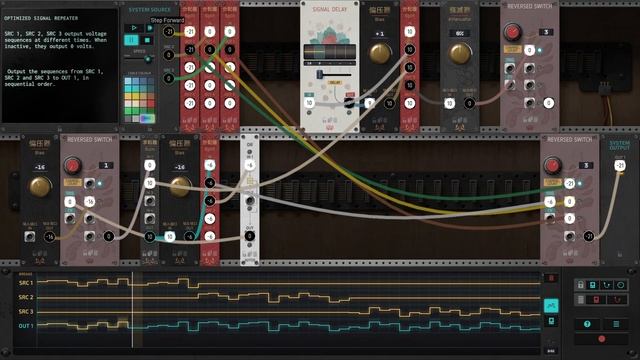Choose the bright green cable colour swatch
640x360 pixels.
[x=128, y=111]
